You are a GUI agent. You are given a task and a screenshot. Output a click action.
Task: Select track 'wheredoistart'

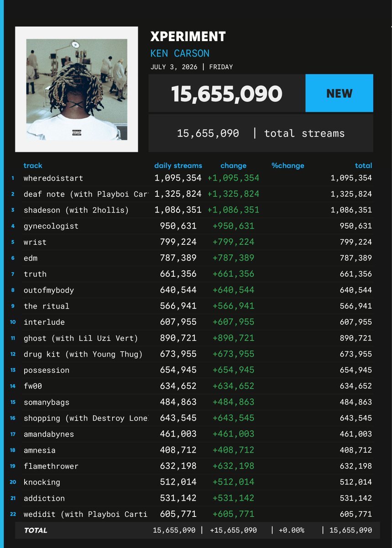[53, 178]
